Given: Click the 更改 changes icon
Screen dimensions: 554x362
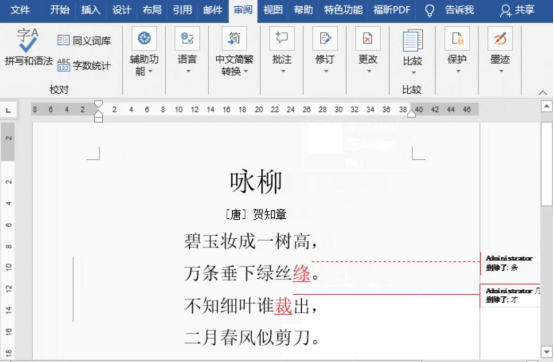Looking at the screenshot, I should pos(368,38).
